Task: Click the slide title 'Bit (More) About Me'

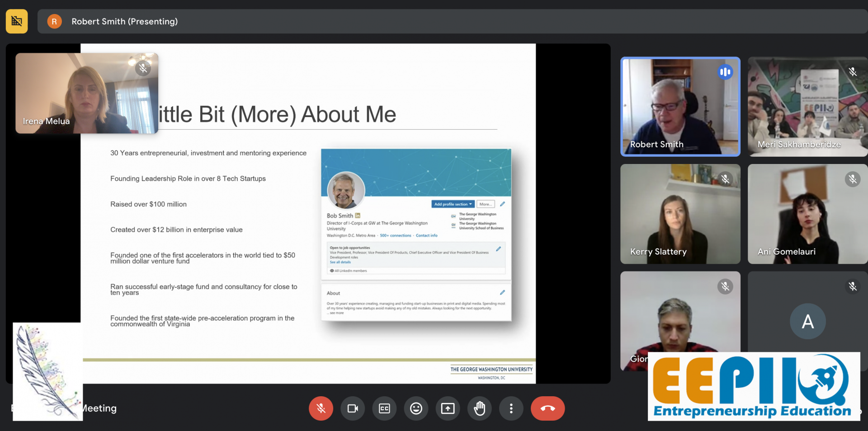Action: pos(297,114)
